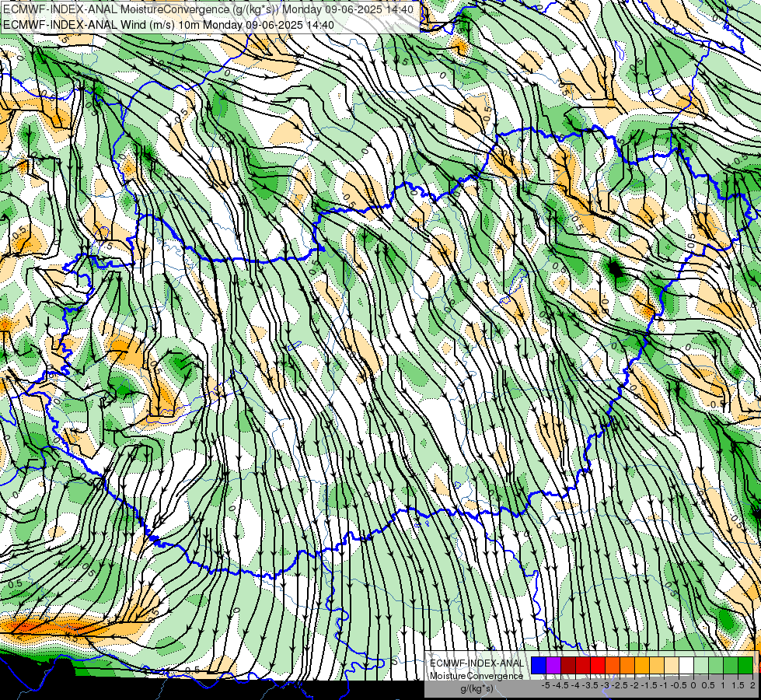Viewport: 761px width, 700px height.
Task: Click the '-3.5' legend tick label
Action: click(x=590, y=685)
